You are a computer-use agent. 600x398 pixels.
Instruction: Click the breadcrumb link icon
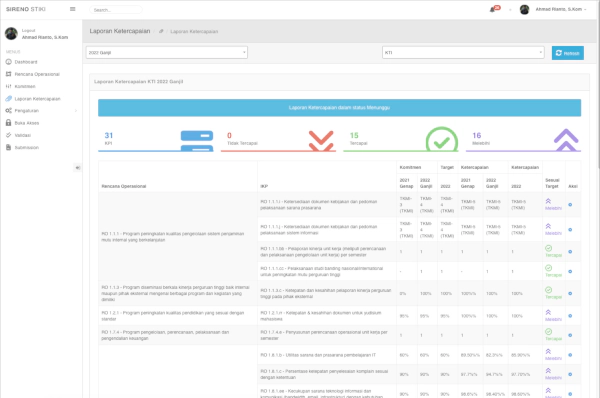161,31
